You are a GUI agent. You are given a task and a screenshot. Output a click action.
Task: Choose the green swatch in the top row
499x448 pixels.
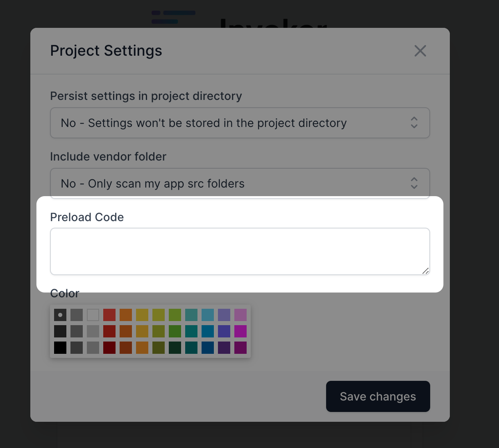pyautogui.click(x=175, y=315)
